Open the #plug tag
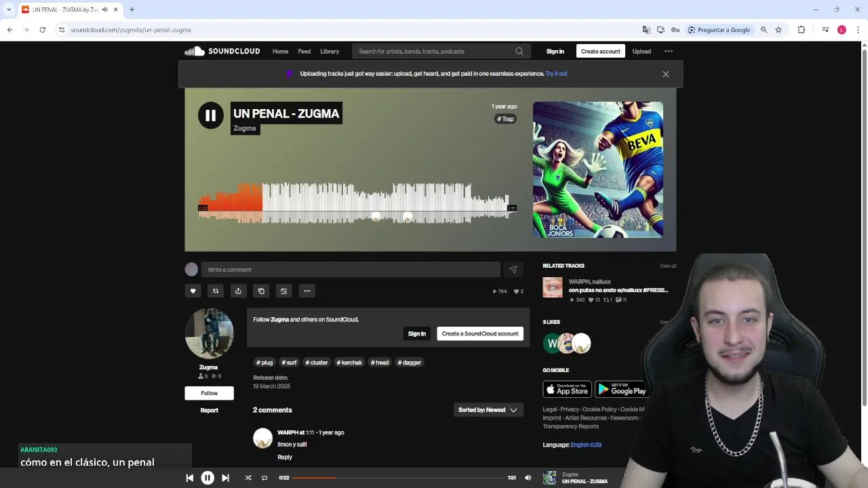This screenshot has width=868, height=488. click(x=264, y=363)
